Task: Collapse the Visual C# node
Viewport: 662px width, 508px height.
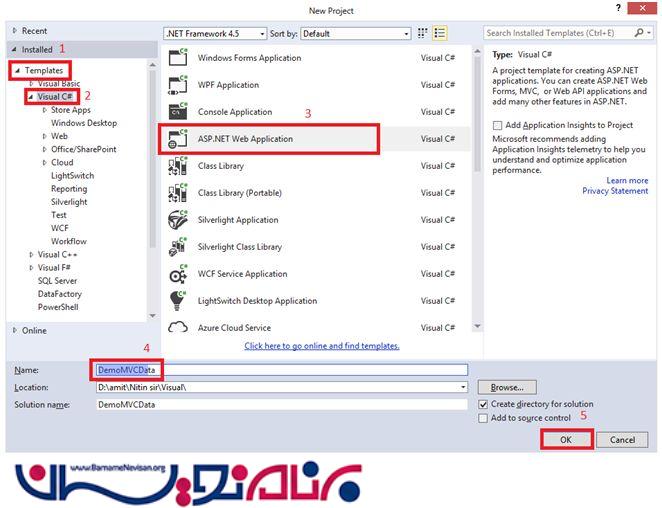Action: coord(30,97)
